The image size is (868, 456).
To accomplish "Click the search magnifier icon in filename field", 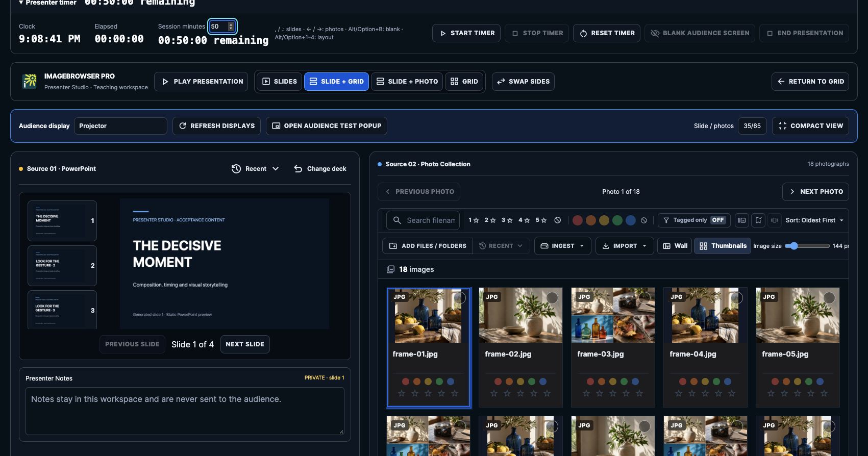I will (397, 220).
